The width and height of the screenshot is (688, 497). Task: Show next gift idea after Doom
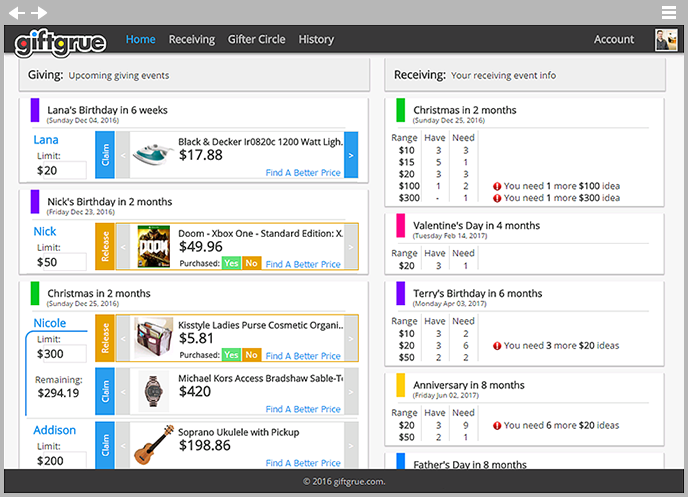coord(351,247)
